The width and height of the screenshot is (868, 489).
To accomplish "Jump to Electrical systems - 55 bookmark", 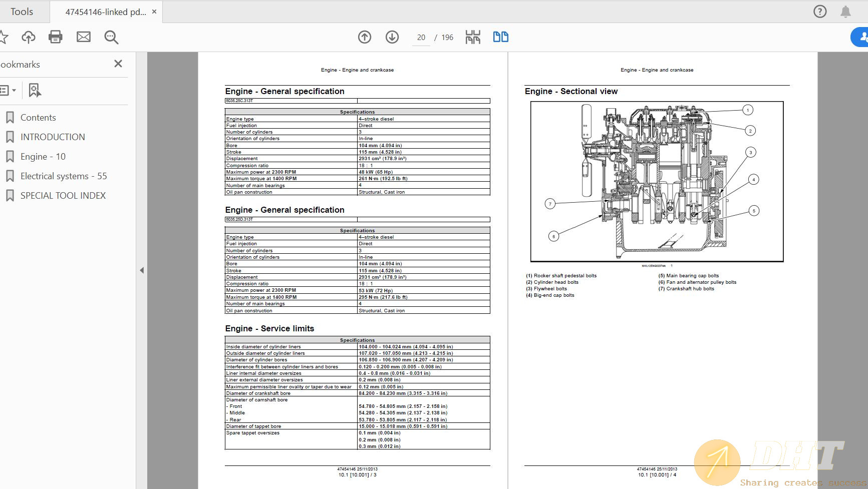I will pyautogui.click(x=64, y=176).
